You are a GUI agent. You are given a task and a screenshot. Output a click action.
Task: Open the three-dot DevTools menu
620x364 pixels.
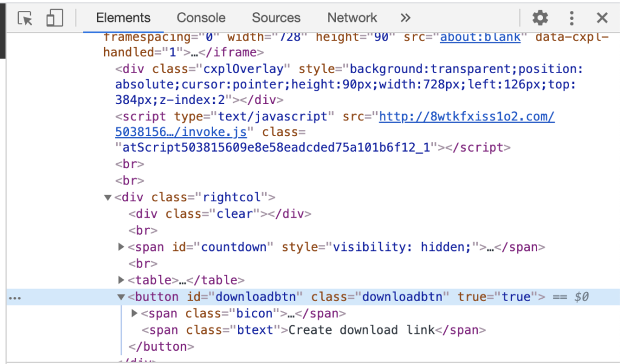pos(572,18)
